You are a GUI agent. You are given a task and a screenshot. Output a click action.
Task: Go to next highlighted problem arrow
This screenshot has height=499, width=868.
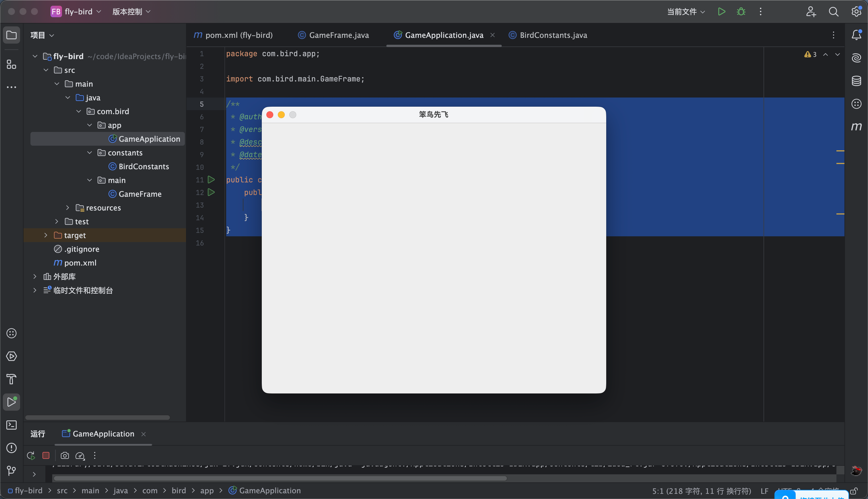click(x=838, y=54)
